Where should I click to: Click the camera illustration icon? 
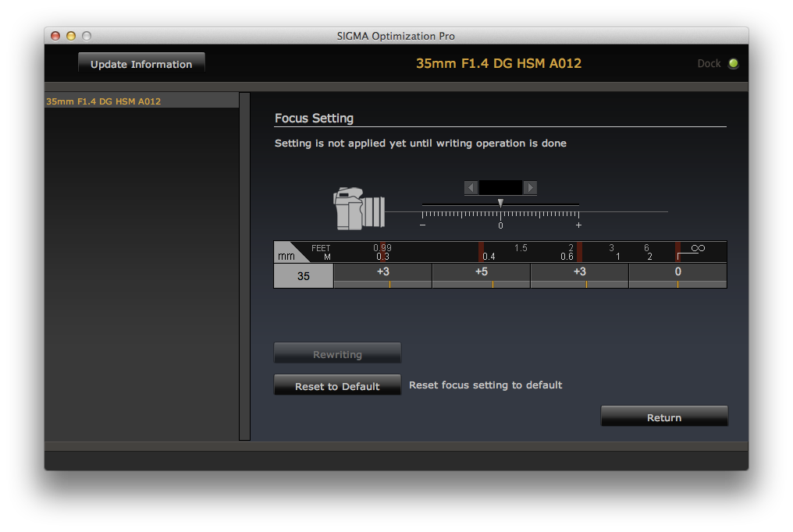[359, 208]
